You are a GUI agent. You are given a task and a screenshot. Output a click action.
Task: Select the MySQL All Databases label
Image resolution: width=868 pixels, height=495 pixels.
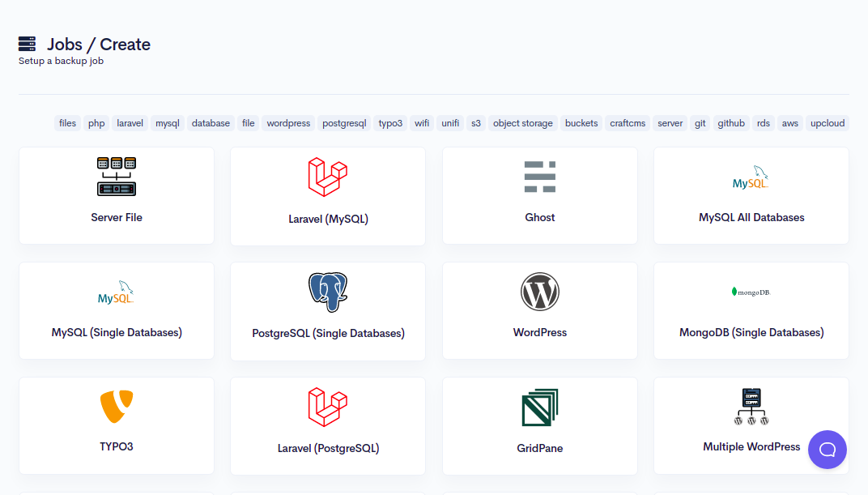[x=751, y=218]
